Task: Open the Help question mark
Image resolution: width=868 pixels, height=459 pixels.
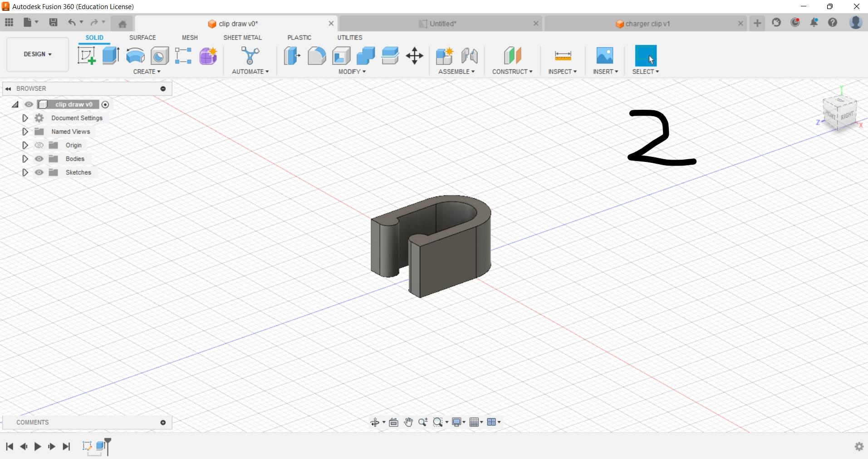Action: coord(833,22)
